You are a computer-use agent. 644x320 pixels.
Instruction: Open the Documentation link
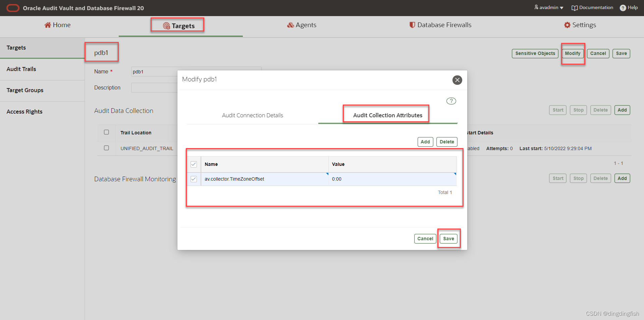[x=592, y=7]
